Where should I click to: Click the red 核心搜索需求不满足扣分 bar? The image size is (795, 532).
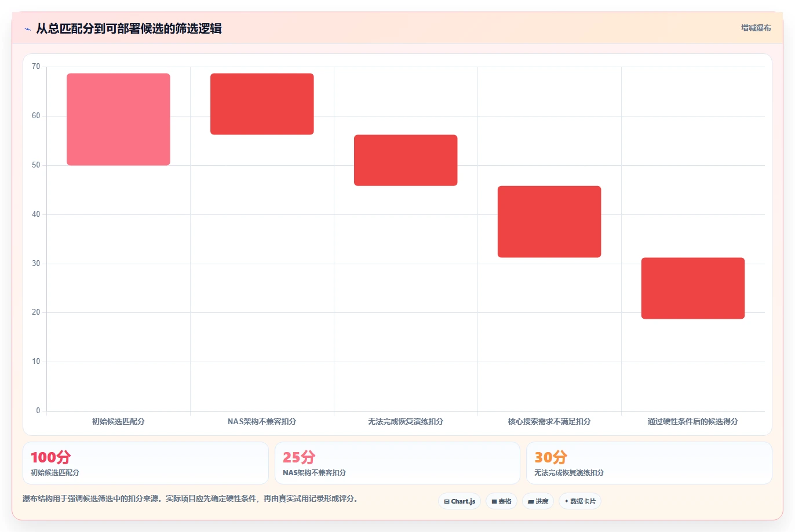point(549,222)
